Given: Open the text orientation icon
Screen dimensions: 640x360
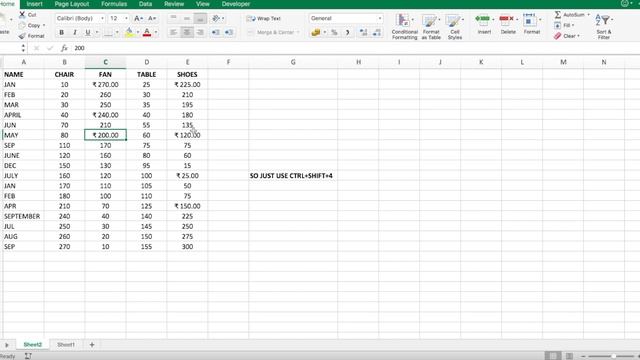Looking at the screenshot, I should pos(216,18).
